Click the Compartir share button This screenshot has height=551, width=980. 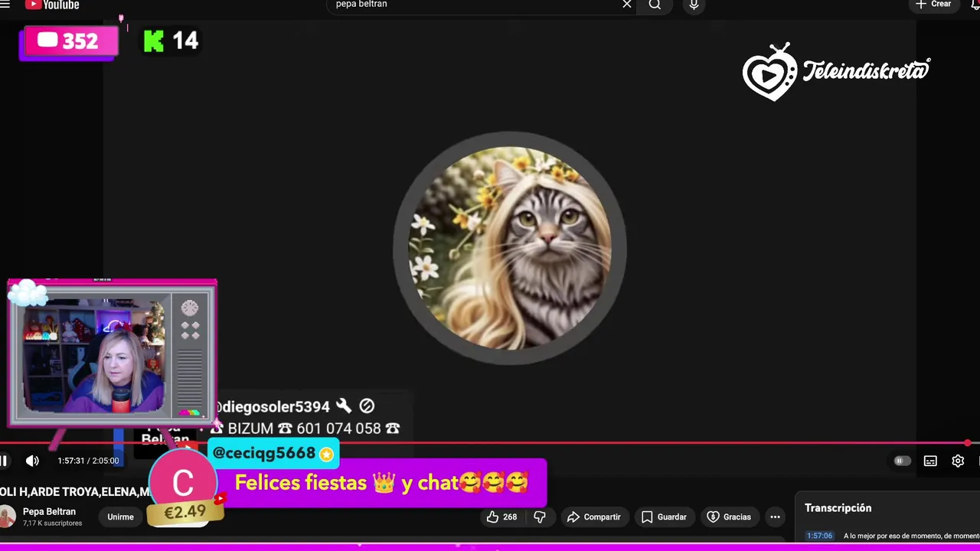pos(594,517)
